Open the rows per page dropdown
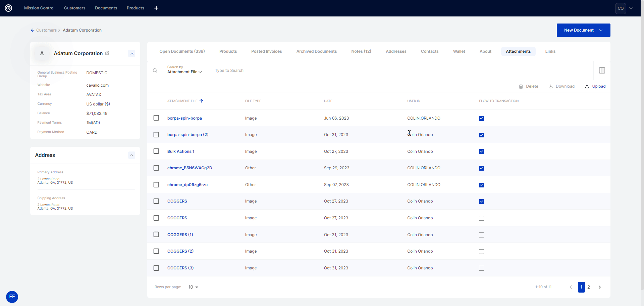The width and height of the screenshot is (644, 306). click(193, 287)
